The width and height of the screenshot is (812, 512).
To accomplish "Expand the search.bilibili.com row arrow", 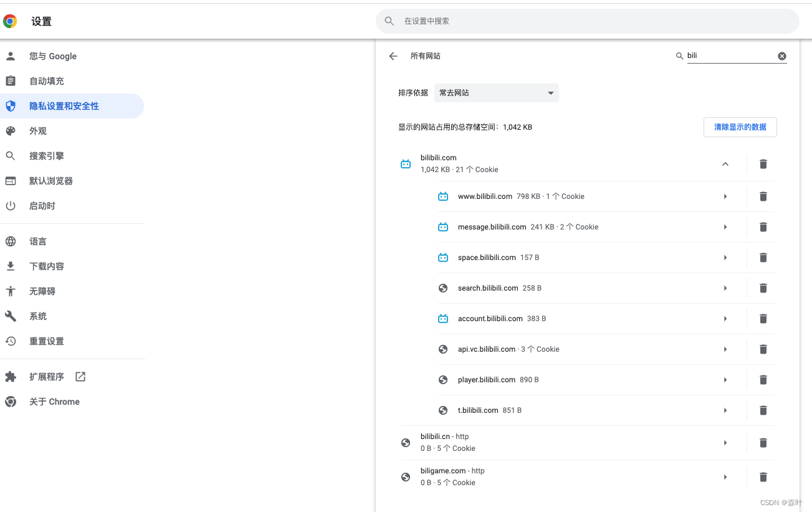I will (x=725, y=288).
